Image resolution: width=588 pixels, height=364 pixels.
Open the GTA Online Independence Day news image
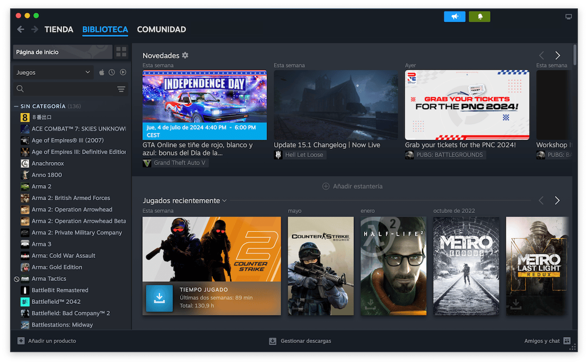205,105
